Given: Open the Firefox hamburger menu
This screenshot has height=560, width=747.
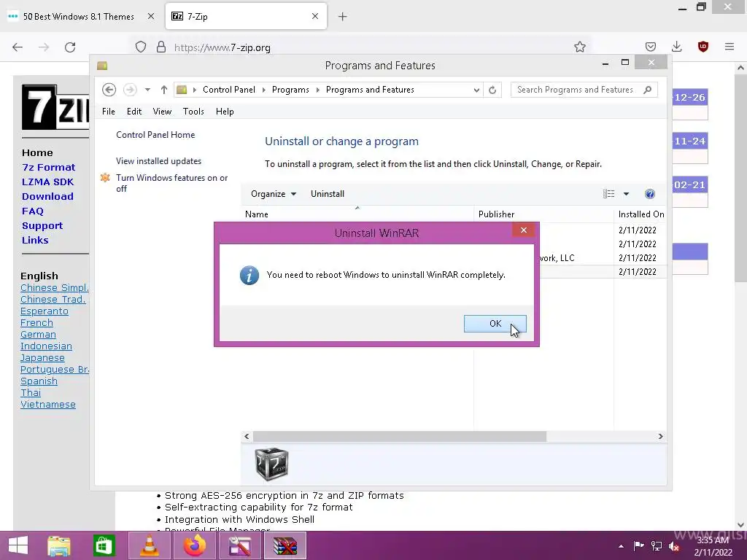Looking at the screenshot, I should [x=729, y=47].
